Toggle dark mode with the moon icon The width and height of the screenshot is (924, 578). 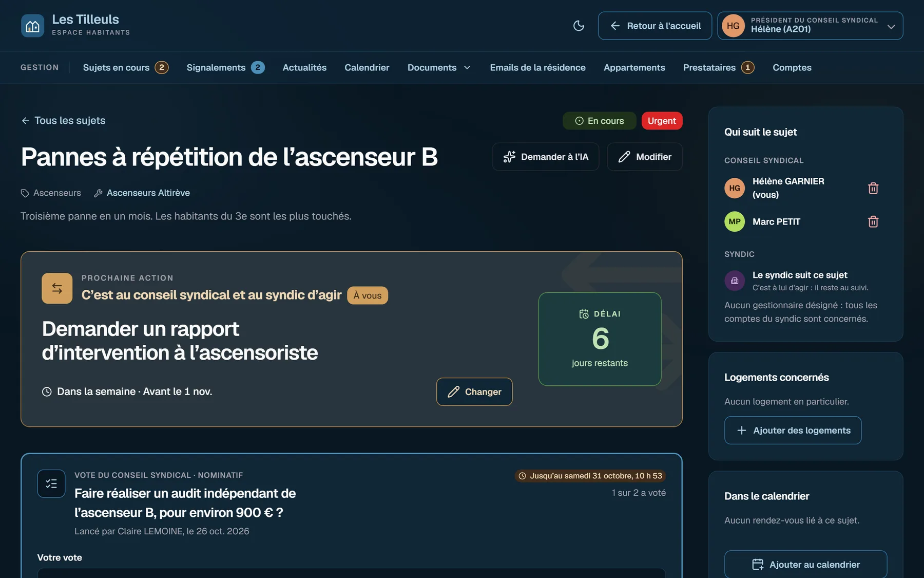[579, 26]
